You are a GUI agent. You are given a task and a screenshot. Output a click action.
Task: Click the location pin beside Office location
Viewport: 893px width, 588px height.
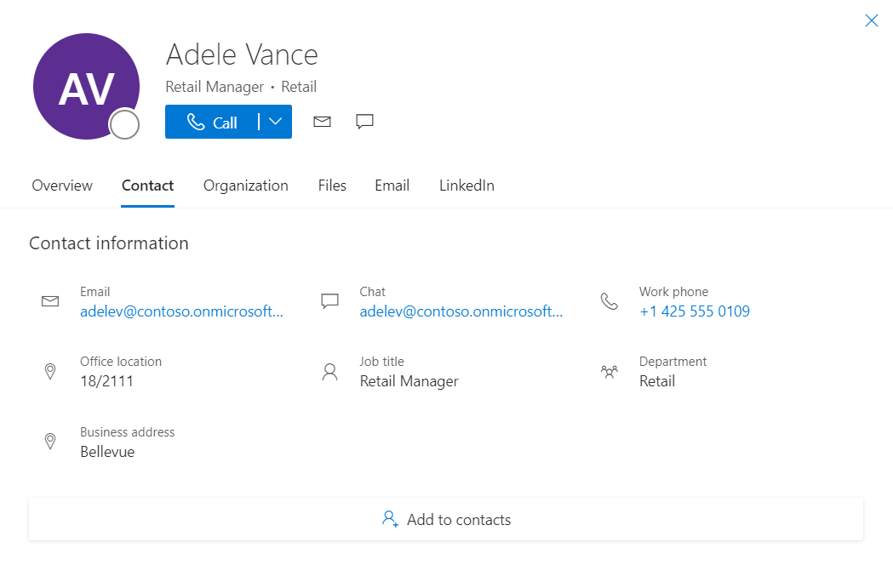coord(50,371)
